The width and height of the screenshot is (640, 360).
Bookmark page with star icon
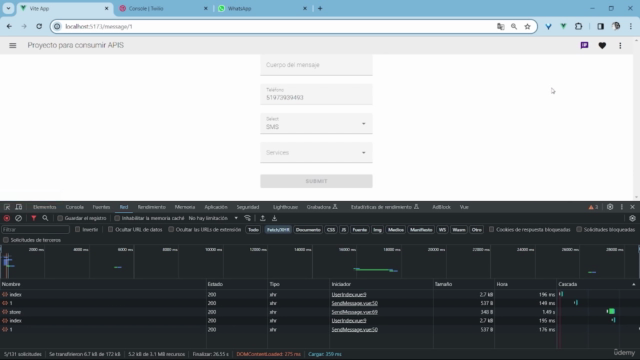[527, 27]
